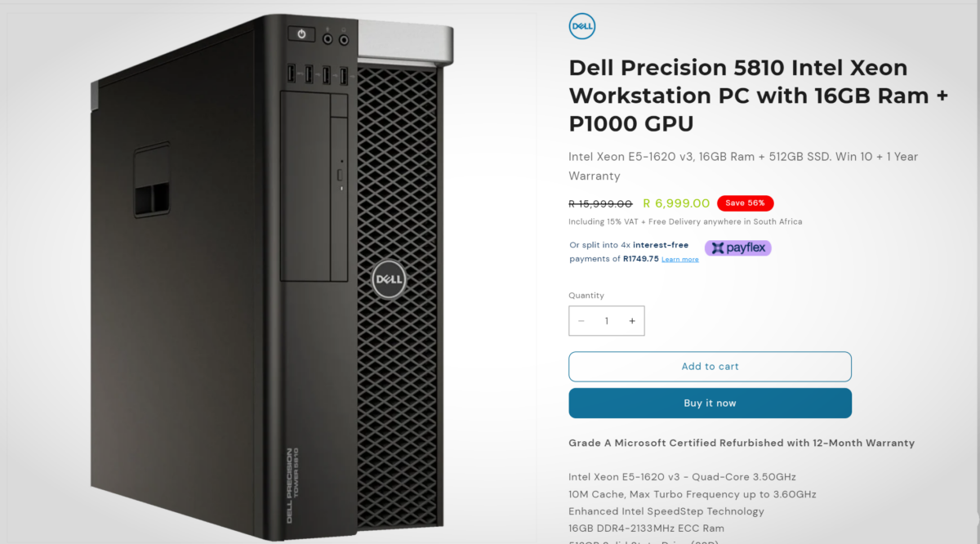Click the Buy it now button
The width and height of the screenshot is (980, 544).
pyautogui.click(x=710, y=404)
